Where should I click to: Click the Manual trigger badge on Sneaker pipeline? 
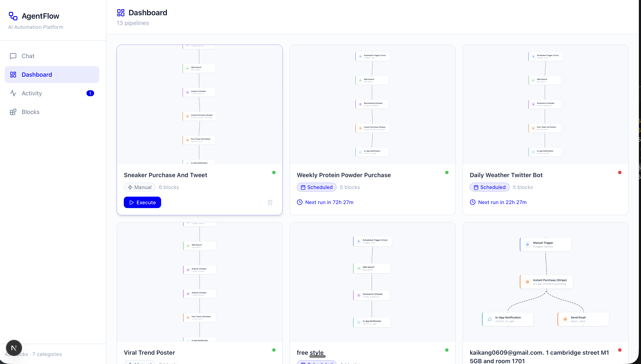[x=139, y=187]
